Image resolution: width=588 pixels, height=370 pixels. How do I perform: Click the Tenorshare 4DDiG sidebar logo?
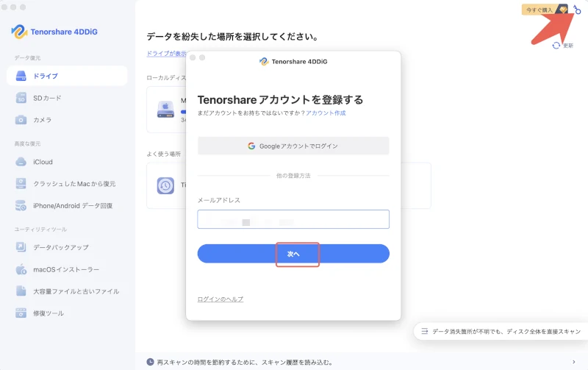(54, 32)
